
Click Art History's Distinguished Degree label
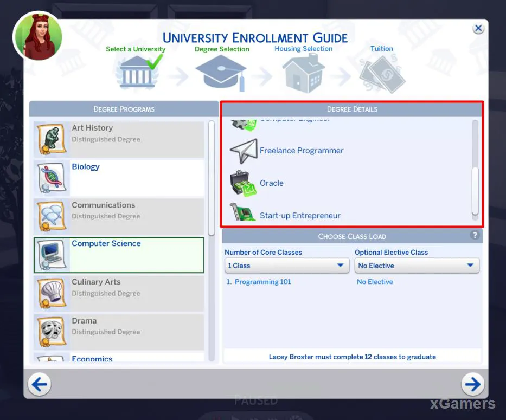pyautogui.click(x=106, y=139)
